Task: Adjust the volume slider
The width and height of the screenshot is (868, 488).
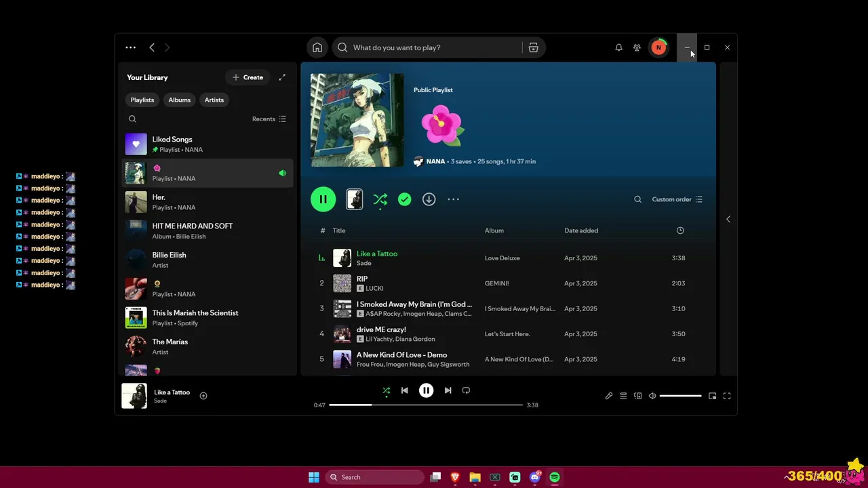Action: pyautogui.click(x=680, y=396)
